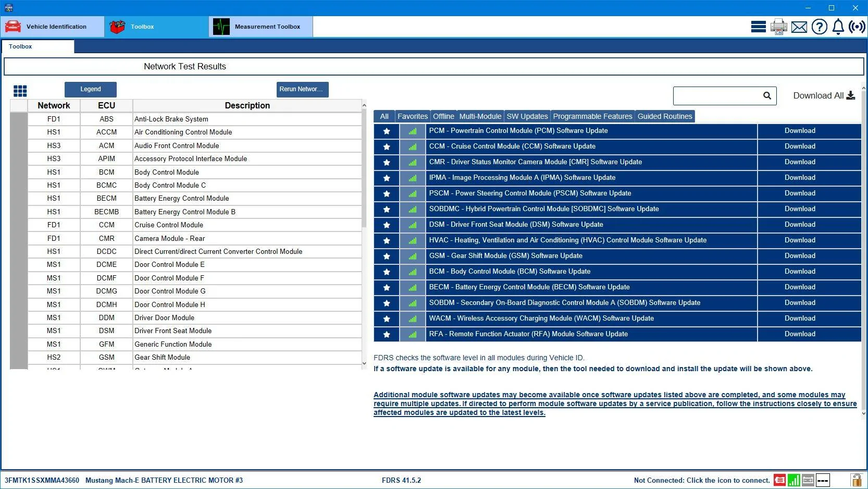Open the additional module software updates link
The width and height of the screenshot is (868, 489).
(x=615, y=404)
